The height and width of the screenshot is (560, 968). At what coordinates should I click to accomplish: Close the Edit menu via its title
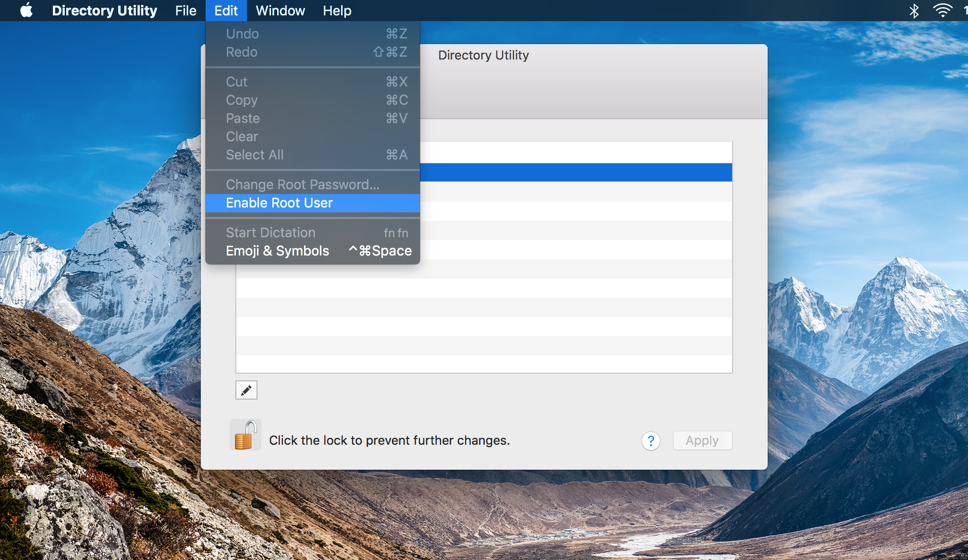226,11
